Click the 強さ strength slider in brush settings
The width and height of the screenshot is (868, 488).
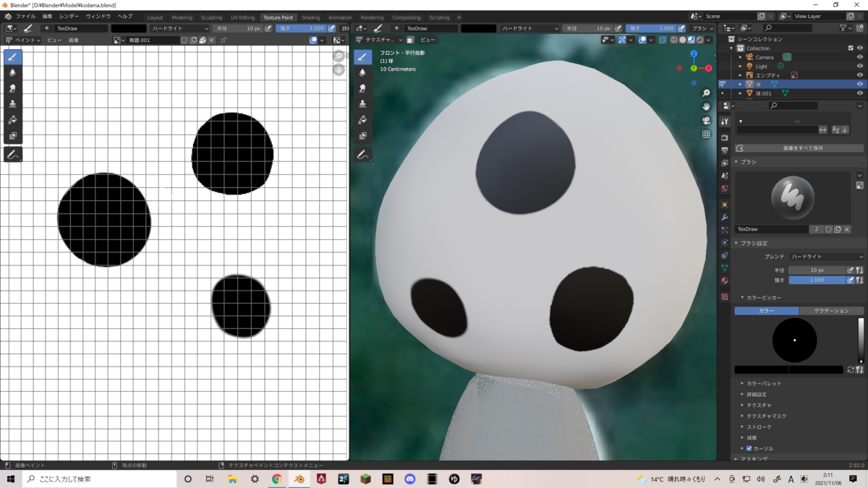coord(817,280)
